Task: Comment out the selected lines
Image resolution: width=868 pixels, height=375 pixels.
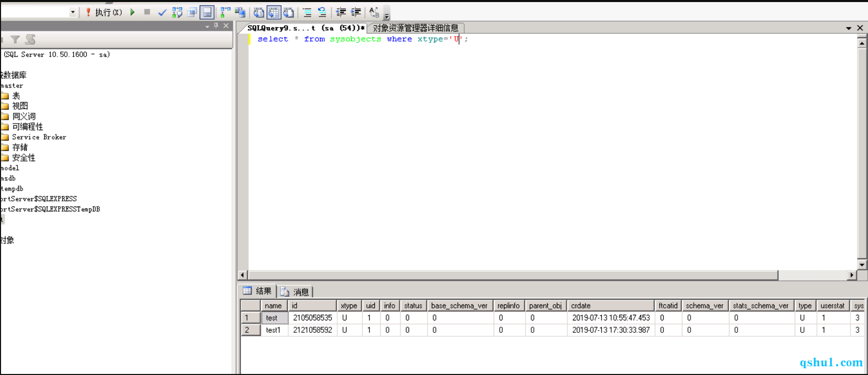Action: [x=307, y=12]
